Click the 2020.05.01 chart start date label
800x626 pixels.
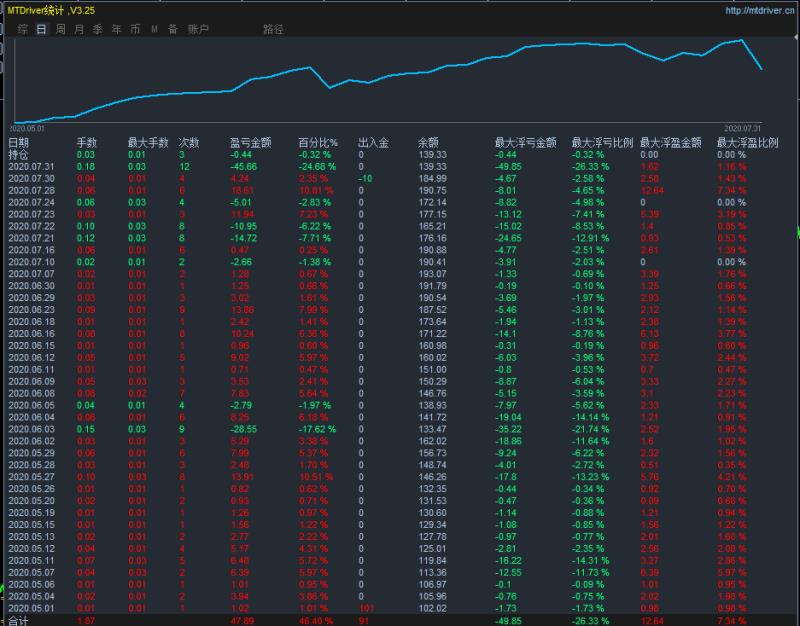(x=27, y=129)
